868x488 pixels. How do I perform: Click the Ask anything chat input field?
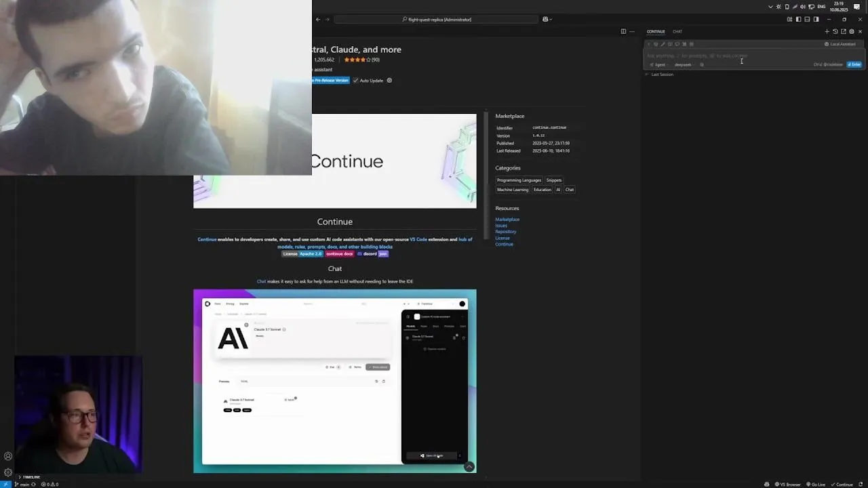tap(753, 56)
